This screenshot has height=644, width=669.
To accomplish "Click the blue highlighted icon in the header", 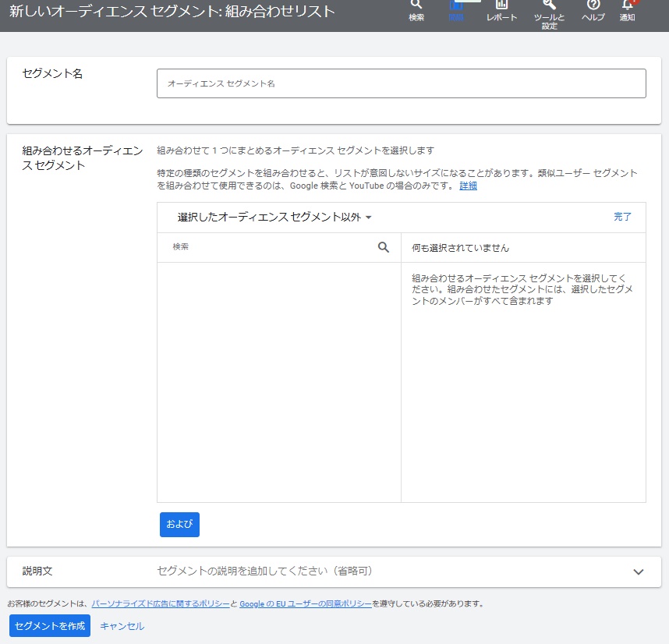I will tap(456, 9).
